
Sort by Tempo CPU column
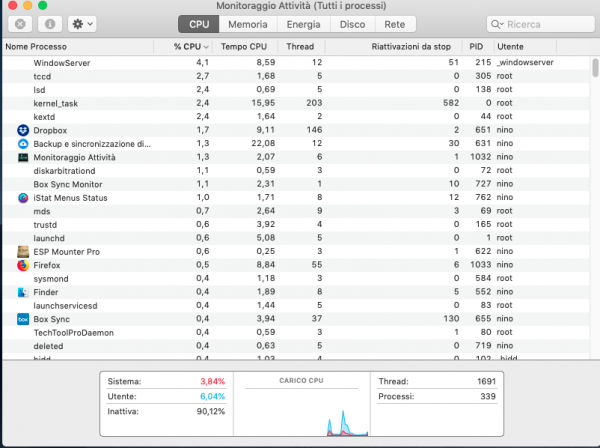(245, 47)
